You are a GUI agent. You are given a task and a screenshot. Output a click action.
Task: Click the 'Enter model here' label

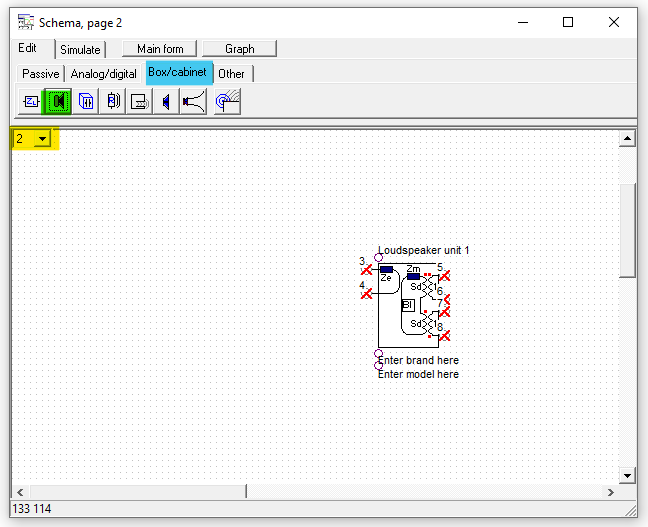coord(418,374)
